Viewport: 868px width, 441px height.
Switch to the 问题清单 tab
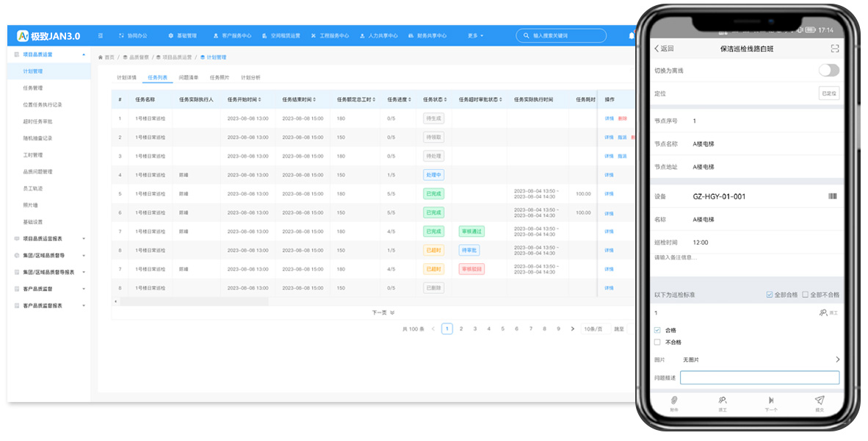tap(188, 78)
